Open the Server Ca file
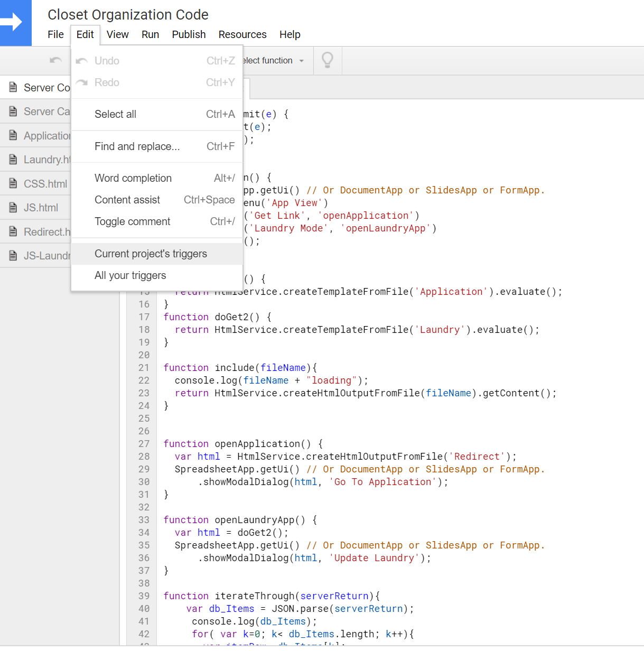The width and height of the screenshot is (644, 651). click(x=35, y=111)
